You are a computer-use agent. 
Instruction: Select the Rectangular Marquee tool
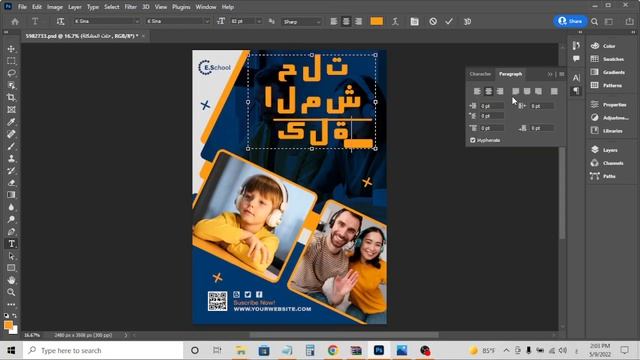pos(11,61)
